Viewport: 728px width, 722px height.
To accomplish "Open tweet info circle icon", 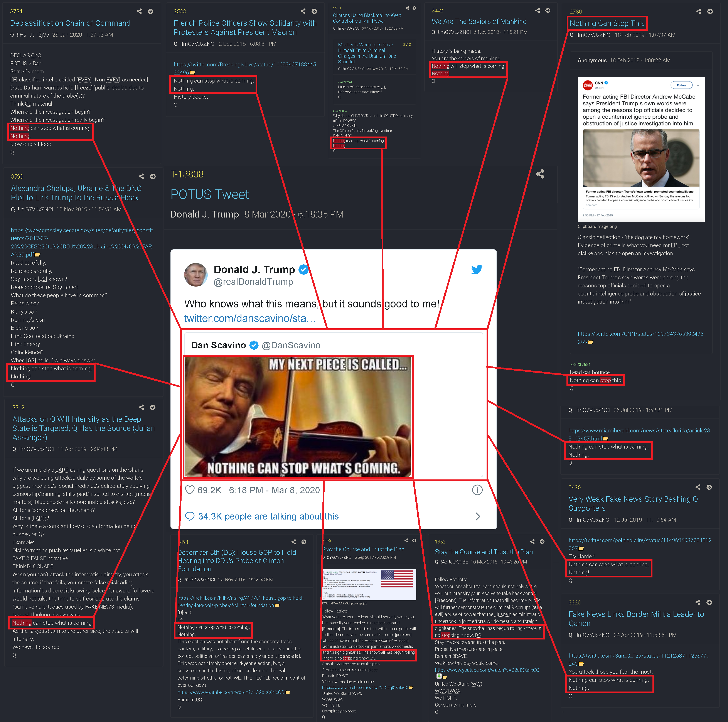I will pos(477,490).
